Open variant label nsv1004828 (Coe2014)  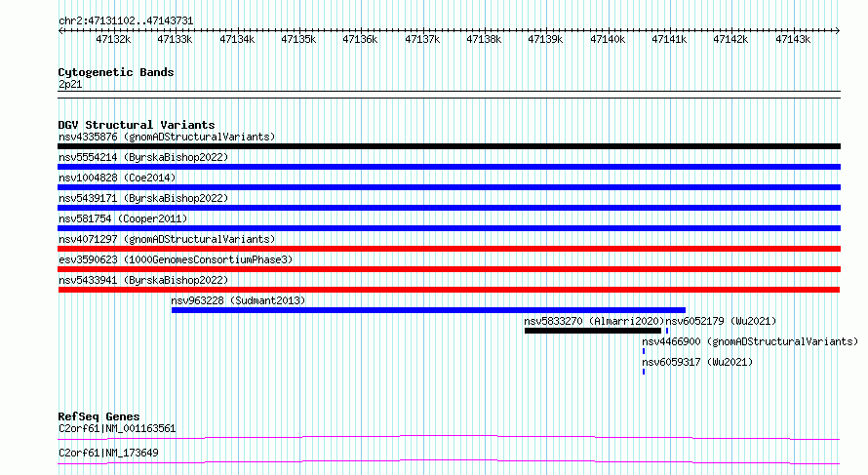tap(117, 178)
